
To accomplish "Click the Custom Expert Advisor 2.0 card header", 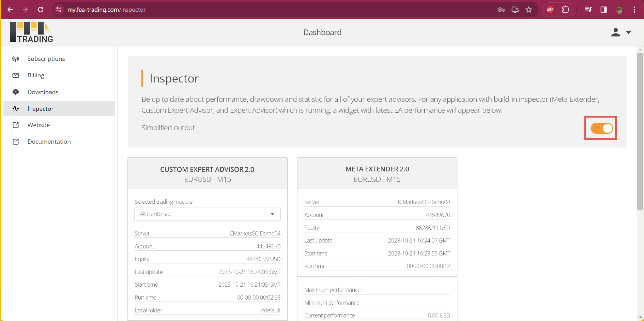I will click(x=208, y=174).
